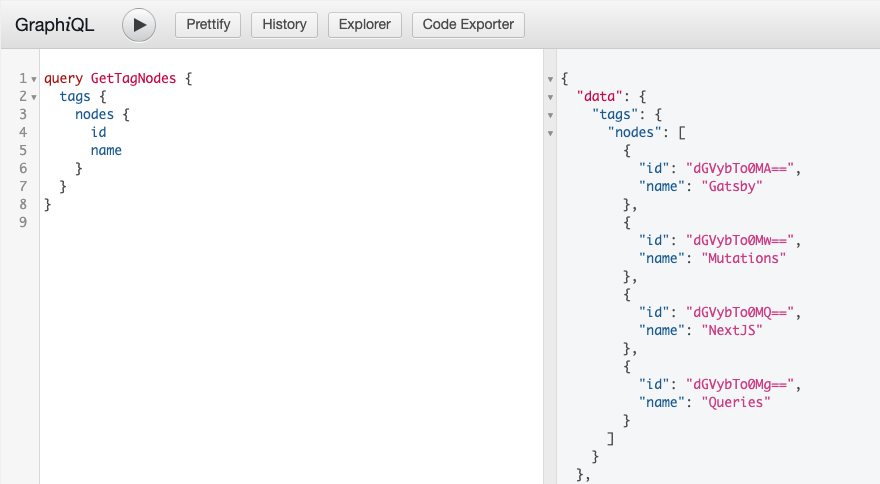Viewport: 880px width, 484px height.
Task: Fold the nodes block on line 3
Action: (x=34, y=115)
